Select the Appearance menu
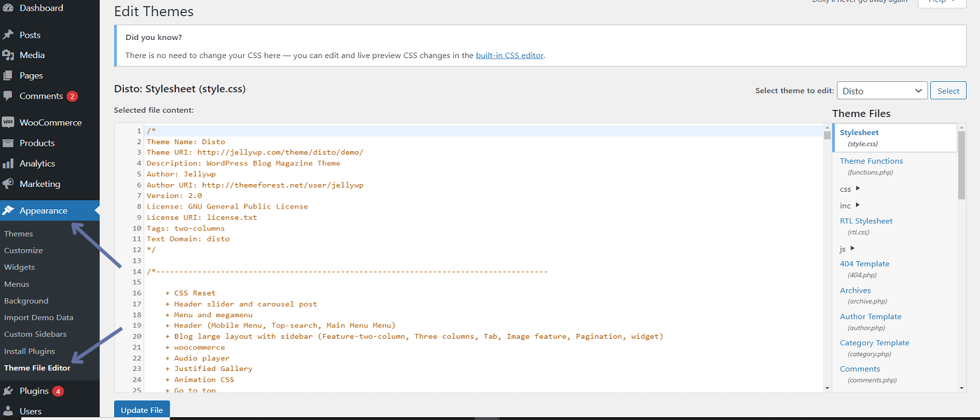Screen dimensions: 980x420 pos(50,211)
